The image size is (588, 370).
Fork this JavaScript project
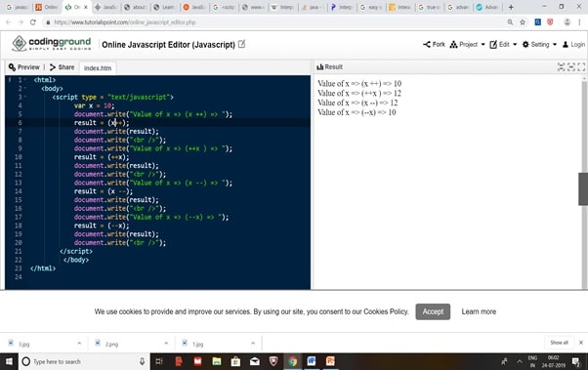tap(434, 44)
